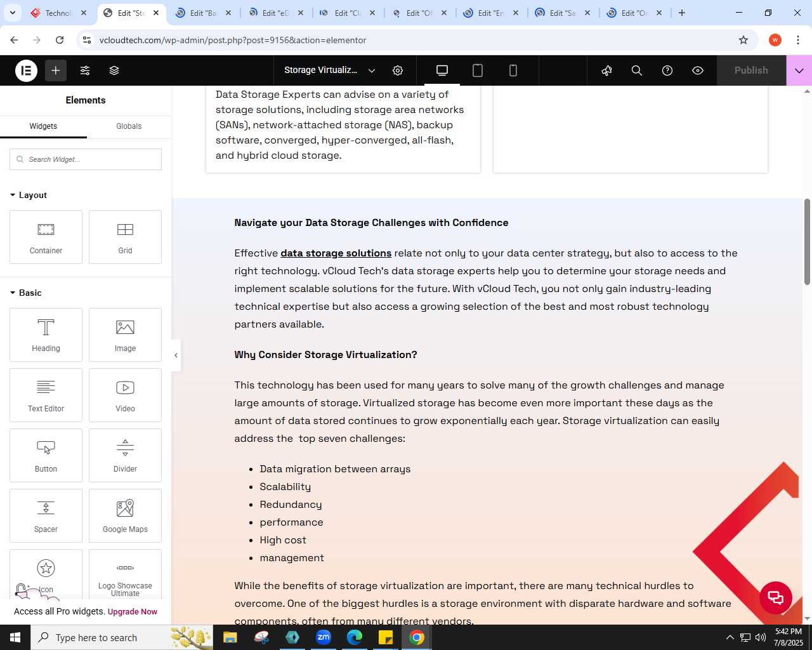
Task: Click the Add Element plus button
Action: (x=56, y=70)
